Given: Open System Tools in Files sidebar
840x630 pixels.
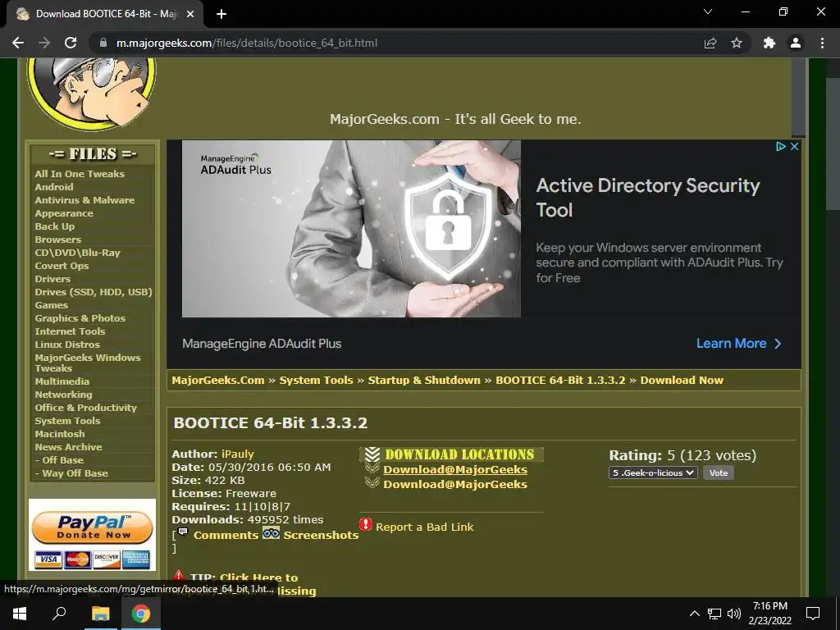Looking at the screenshot, I should coord(67,421).
